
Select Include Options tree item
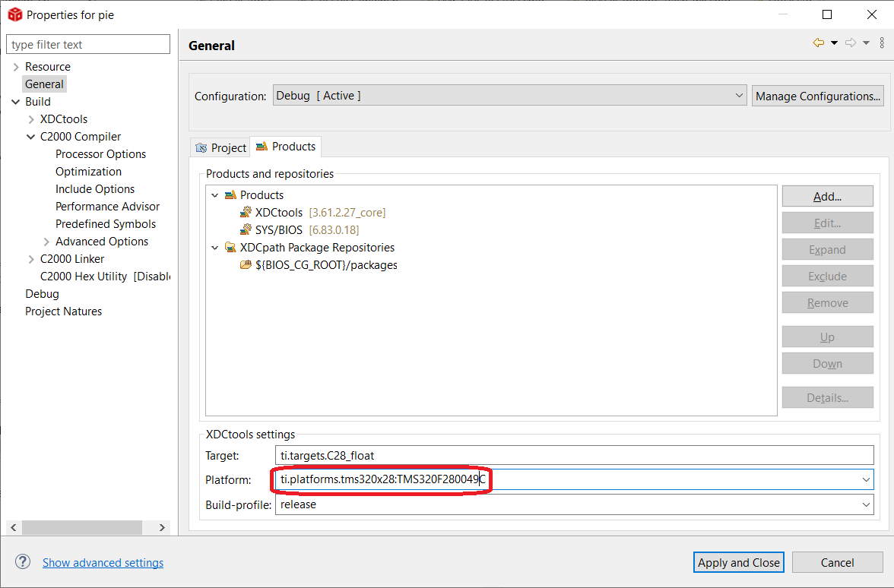(x=94, y=189)
